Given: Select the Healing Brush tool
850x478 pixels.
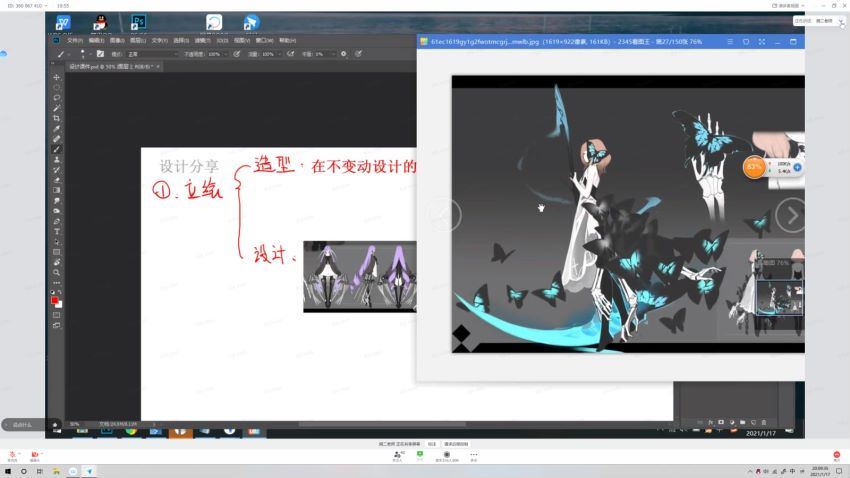Looking at the screenshot, I should click(56, 139).
